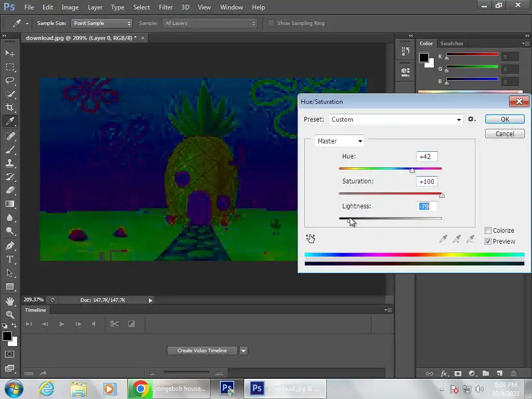This screenshot has height=399, width=532.
Task: Select the Zoom tool
Action: (x=10, y=314)
